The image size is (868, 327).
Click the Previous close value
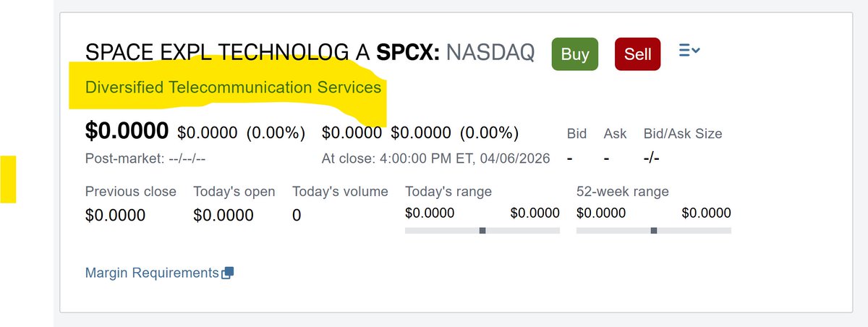(115, 215)
